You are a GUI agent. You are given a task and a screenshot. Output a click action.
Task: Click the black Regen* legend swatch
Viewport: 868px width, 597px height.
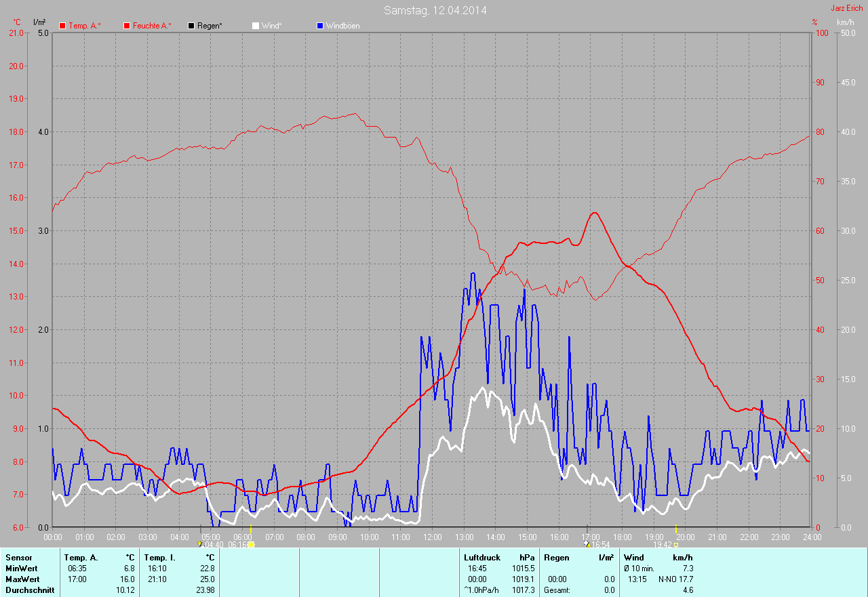191,26
